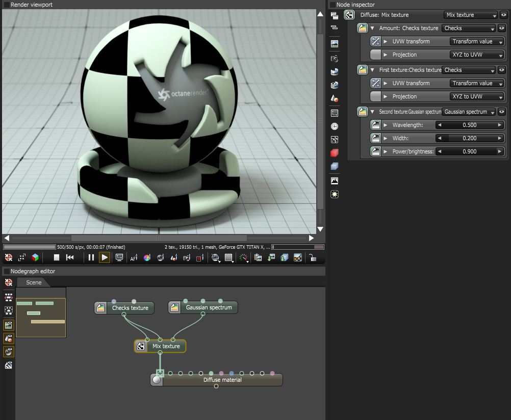
Task: Select the Gaussian spectrum node
Action: (x=209, y=308)
